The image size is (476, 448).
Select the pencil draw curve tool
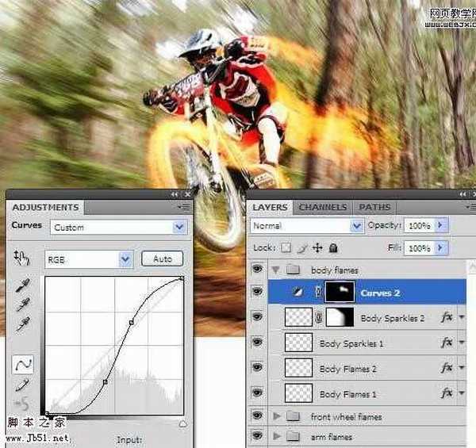[22, 385]
